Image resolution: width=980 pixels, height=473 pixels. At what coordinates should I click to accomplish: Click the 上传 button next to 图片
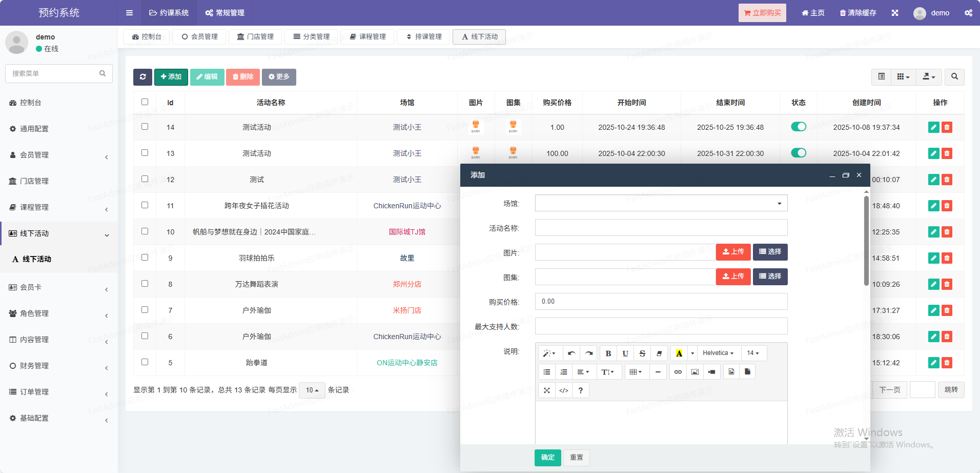[x=733, y=252]
